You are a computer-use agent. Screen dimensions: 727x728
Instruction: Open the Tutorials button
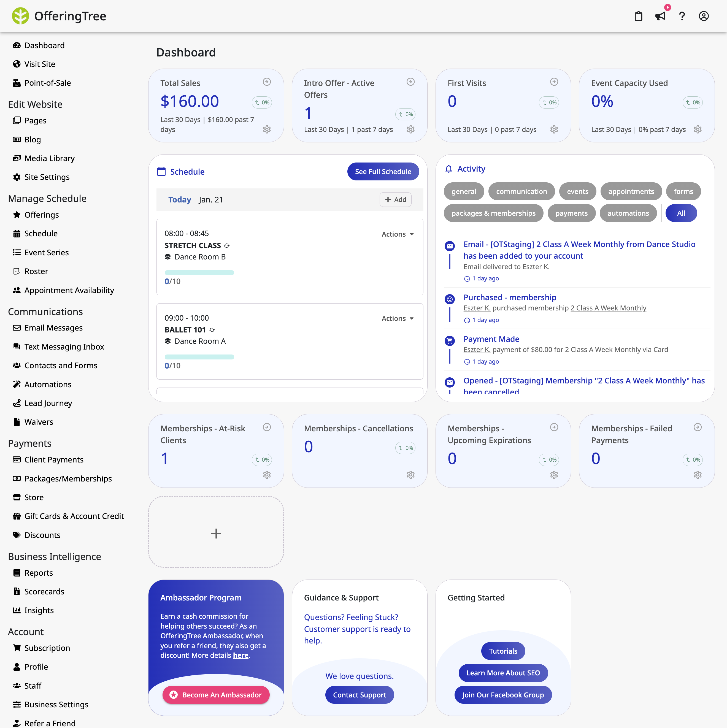click(x=503, y=651)
